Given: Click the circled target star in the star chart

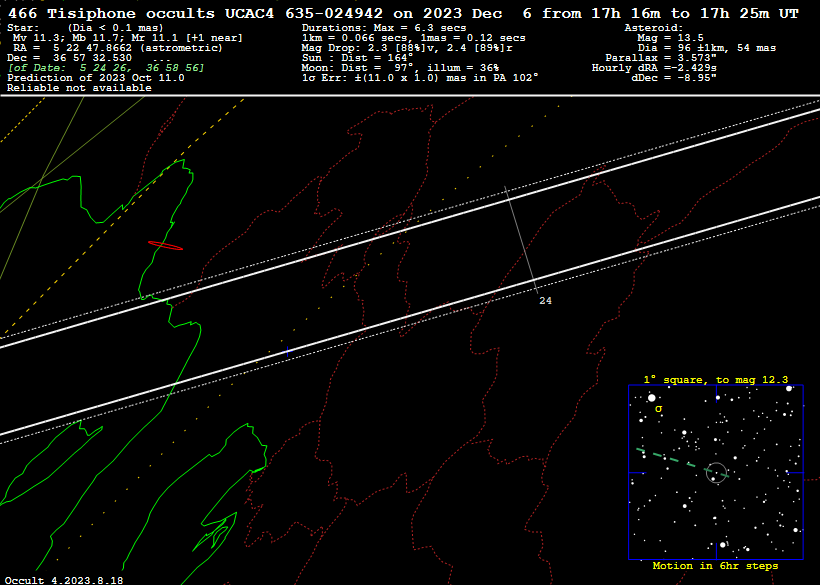Looking at the screenshot, I should pyautogui.click(x=716, y=472).
